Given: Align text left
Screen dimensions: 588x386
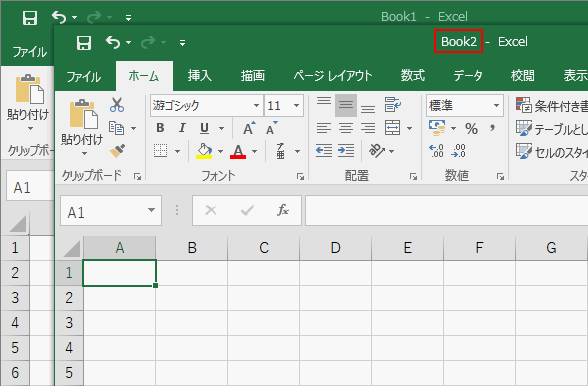Looking at the screenshot, I should (324, 128).
